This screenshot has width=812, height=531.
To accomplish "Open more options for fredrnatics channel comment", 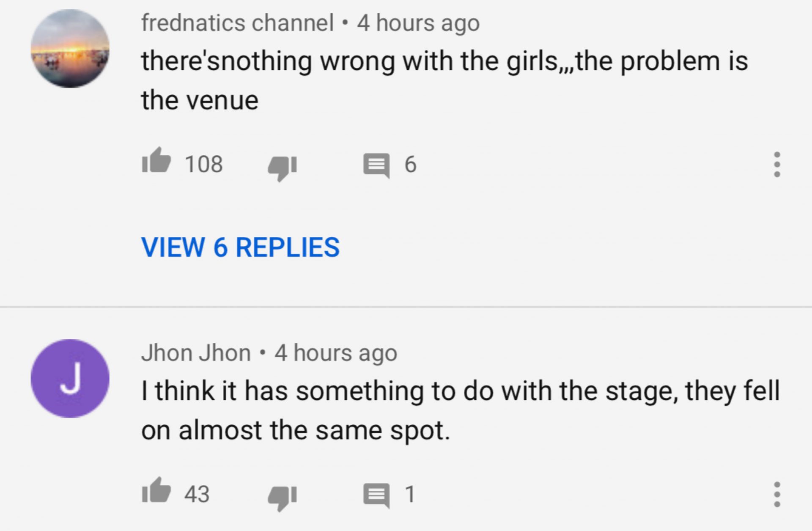I will [776, 165].
